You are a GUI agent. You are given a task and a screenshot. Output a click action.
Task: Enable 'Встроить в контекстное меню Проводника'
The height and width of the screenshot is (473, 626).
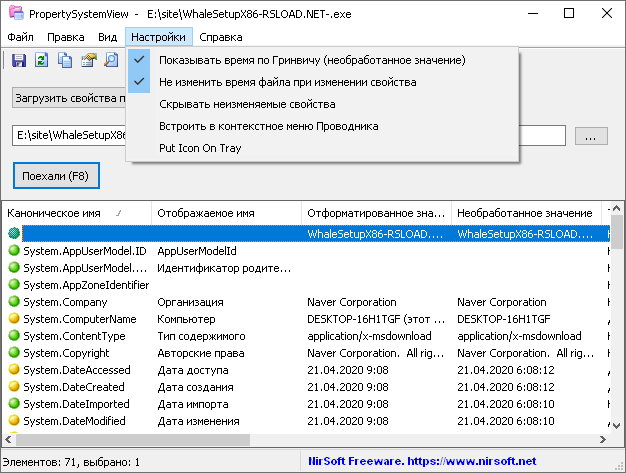[x=322, y=126]
